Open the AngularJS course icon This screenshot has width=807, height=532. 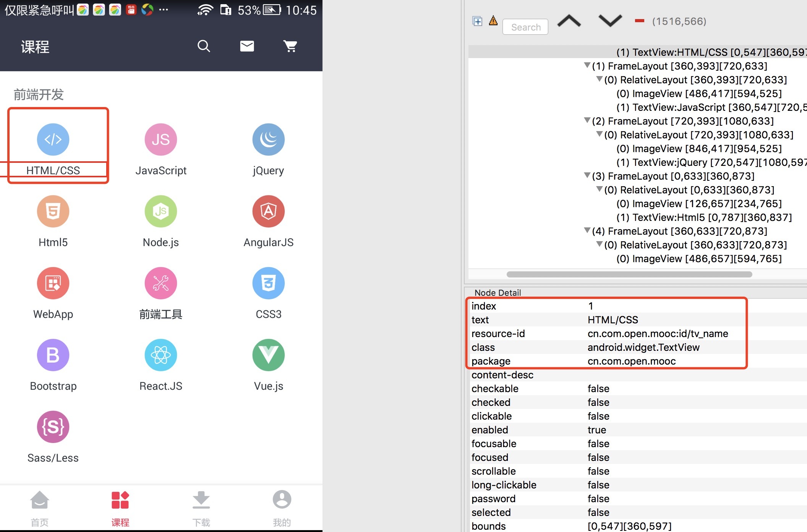(269, 211)
